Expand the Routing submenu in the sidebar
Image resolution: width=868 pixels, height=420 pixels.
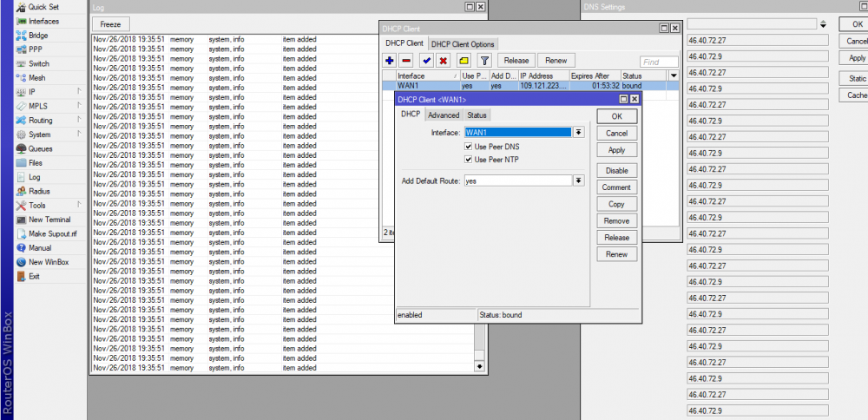point(40,121)
